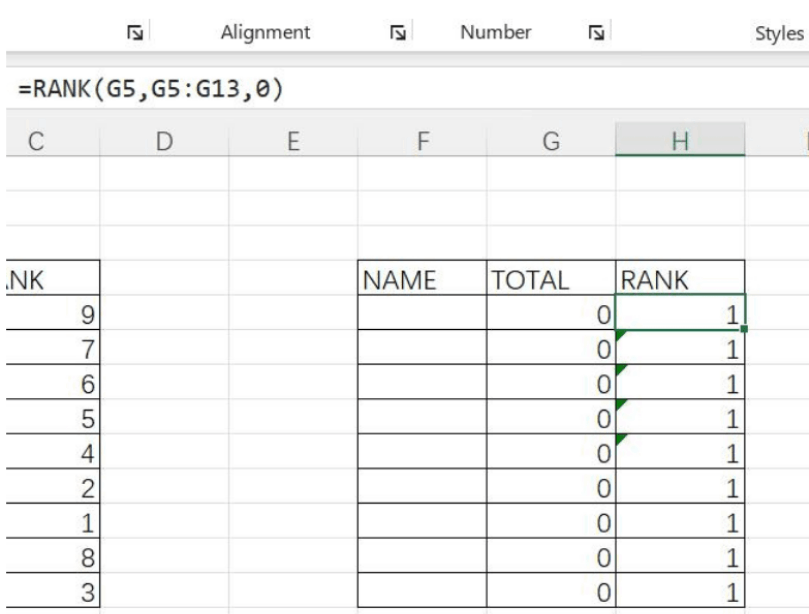Select column C cell with value 7

point(53,348)
